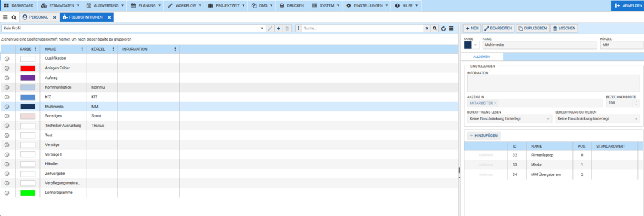644x216 pixels.
Task: Refresh the list with the reload icon
Action: pyautogui.click(x=443, y=28)
